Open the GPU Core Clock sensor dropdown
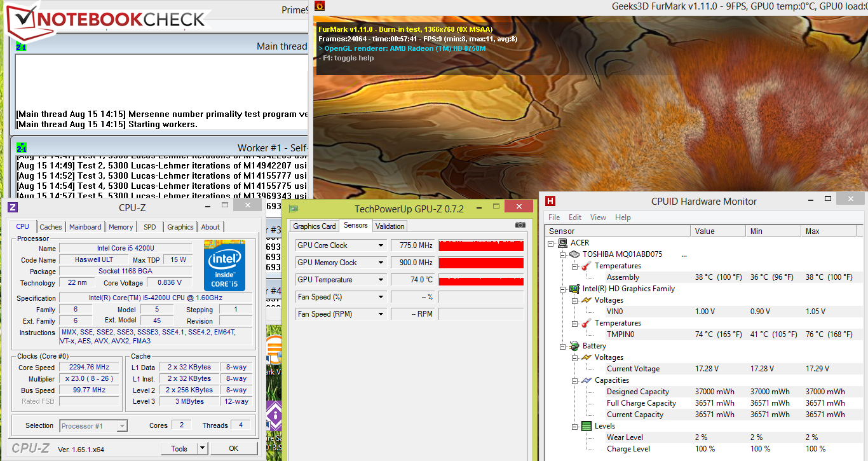 (381, 245)
